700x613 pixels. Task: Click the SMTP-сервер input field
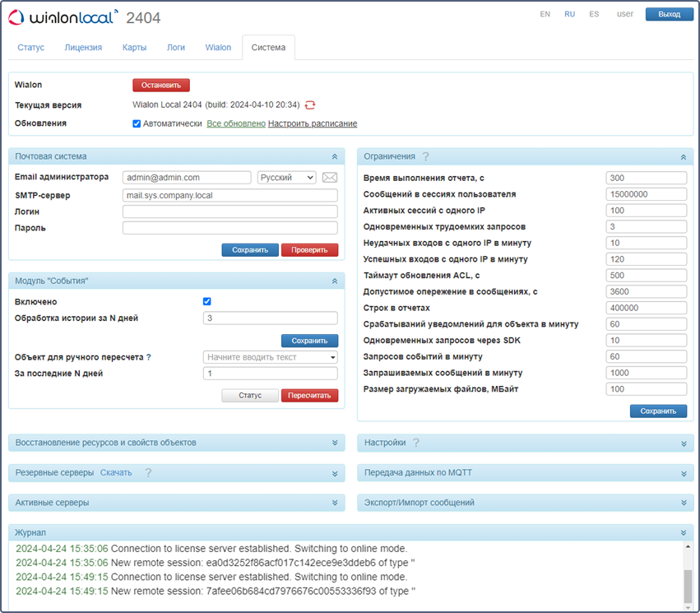tap(229, 195)
